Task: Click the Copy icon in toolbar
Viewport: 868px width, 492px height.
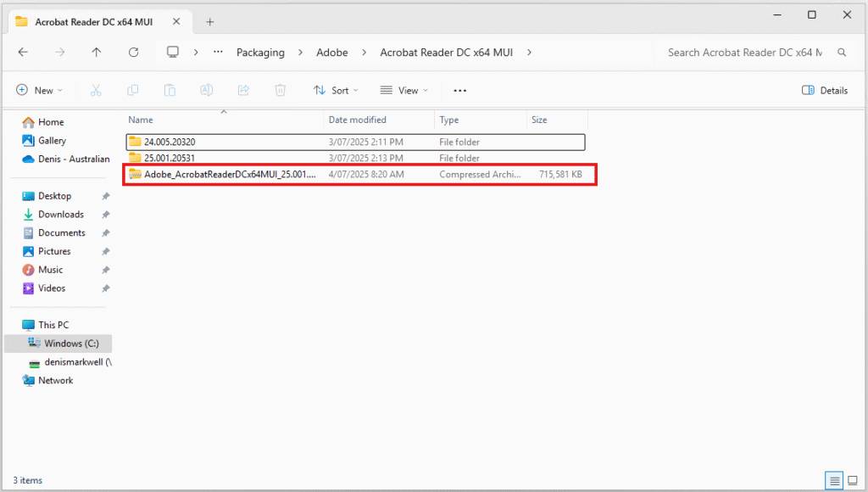Action: (132, 90)
